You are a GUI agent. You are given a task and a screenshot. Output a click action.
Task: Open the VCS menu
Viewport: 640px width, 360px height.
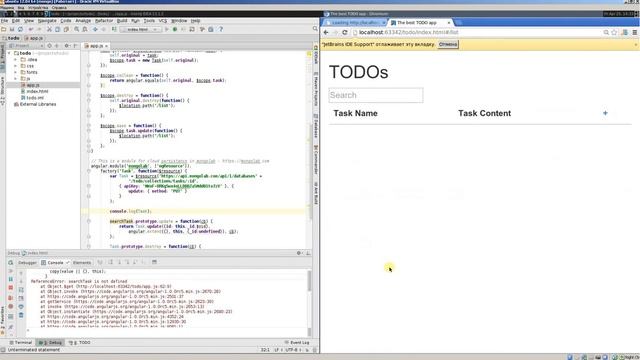click(162, 21)
